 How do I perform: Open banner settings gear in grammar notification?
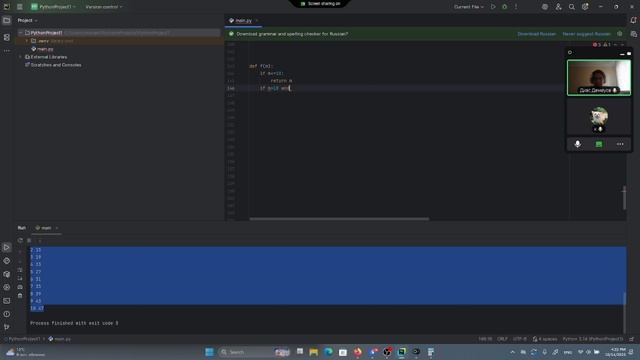(620, 34)
